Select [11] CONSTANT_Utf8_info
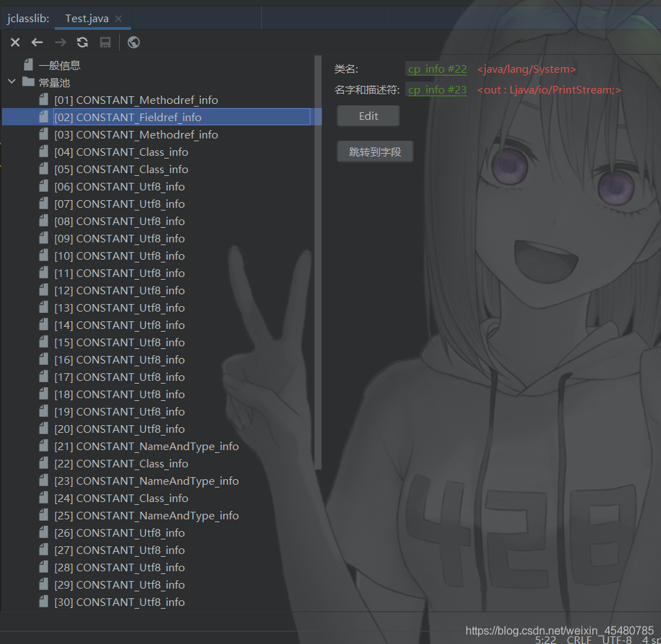This screenshot has height=644, width=661. (x=120, y=273)
